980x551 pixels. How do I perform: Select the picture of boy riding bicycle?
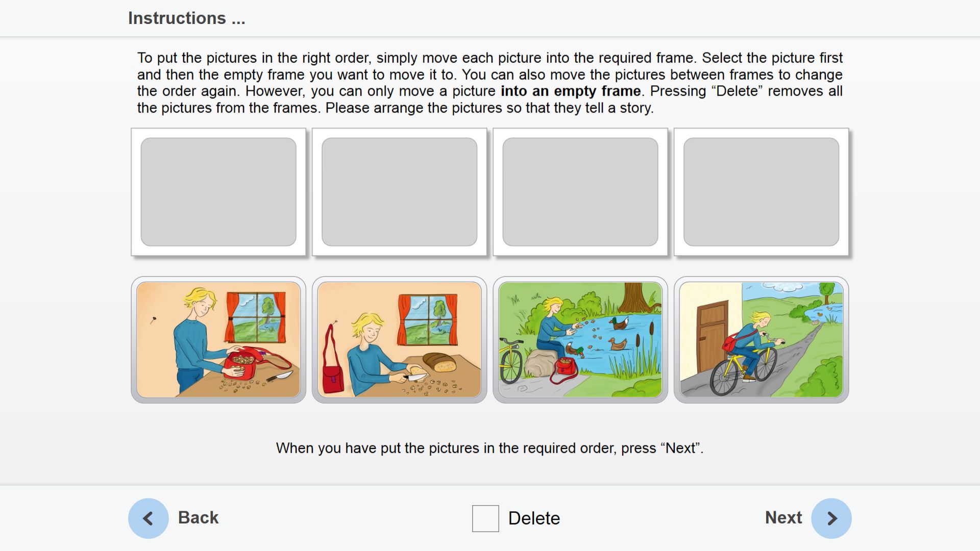click(x=762, y=340)
